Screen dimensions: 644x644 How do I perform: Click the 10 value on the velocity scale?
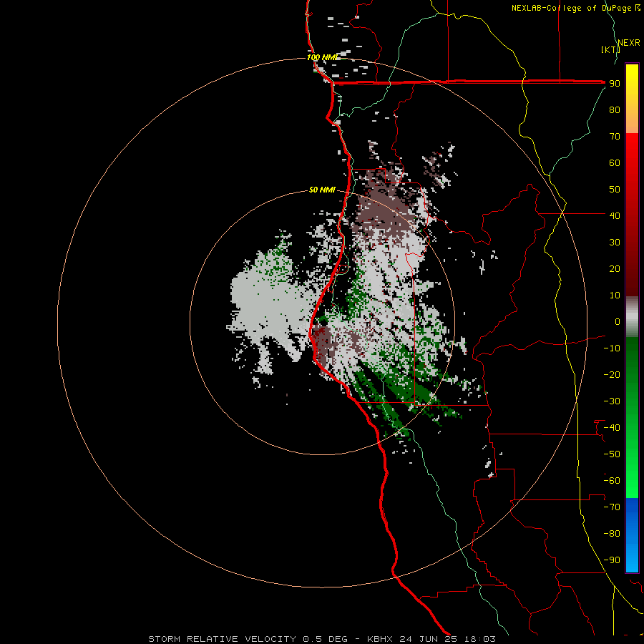click(x=615, y=296)
